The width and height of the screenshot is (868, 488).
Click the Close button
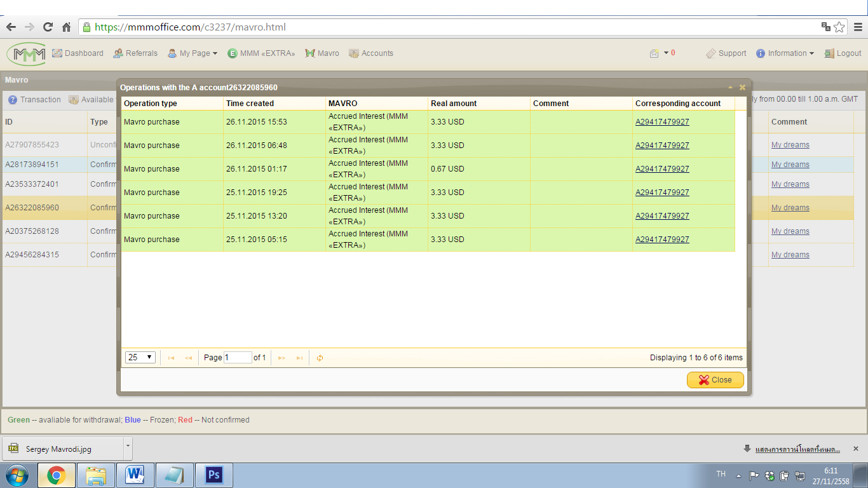coord(715,380)
